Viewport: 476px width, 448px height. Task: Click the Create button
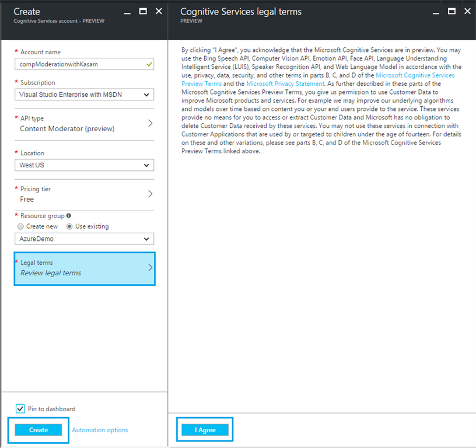38,430
